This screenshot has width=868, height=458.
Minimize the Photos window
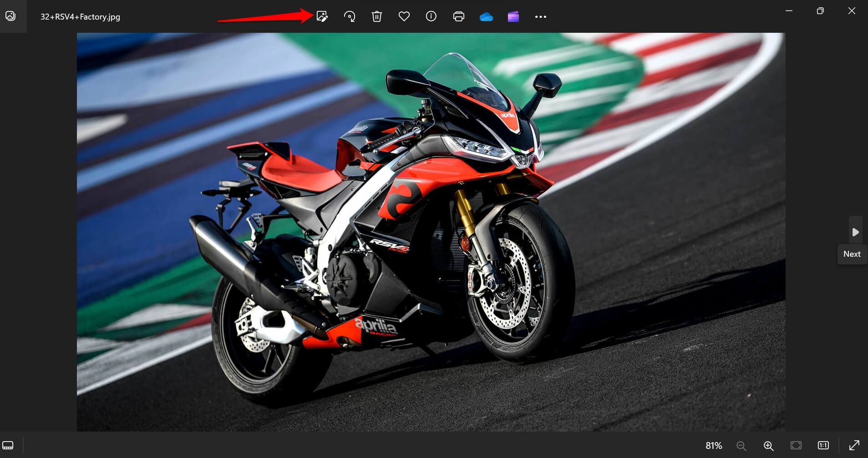point(789,11)
